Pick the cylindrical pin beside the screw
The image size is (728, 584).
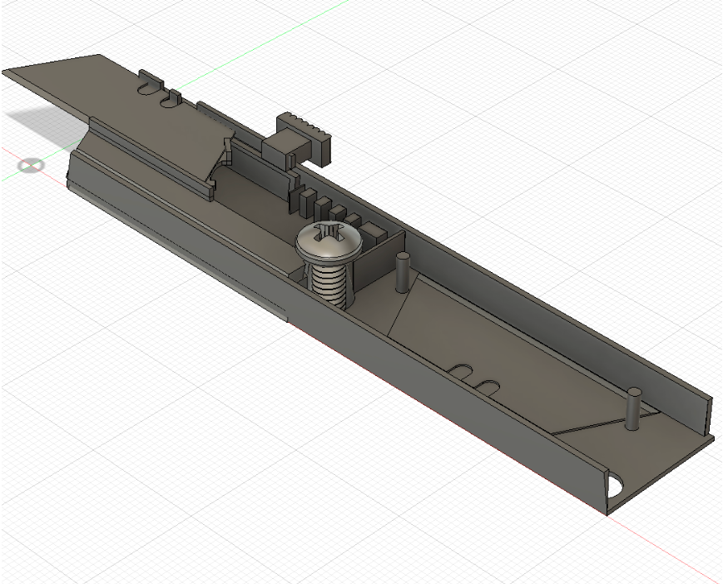coord(402,273)
